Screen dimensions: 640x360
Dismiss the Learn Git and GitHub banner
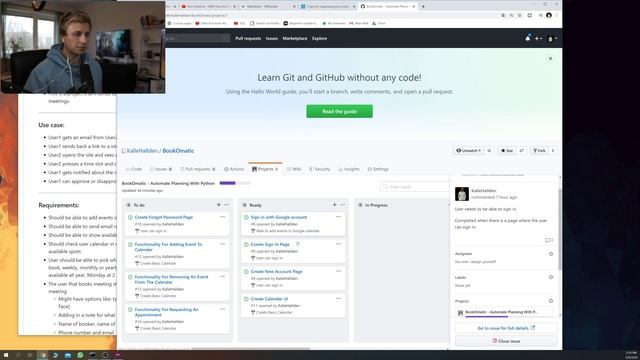550,59
